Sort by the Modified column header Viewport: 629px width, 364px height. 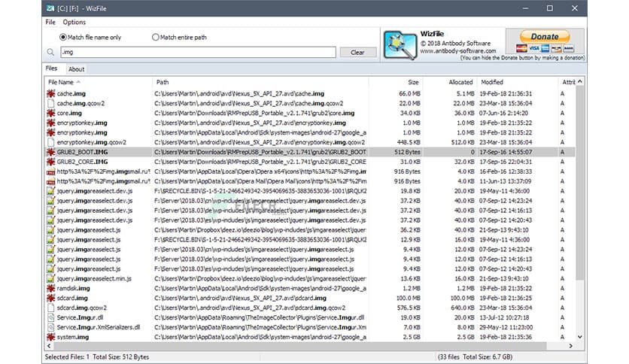coord(517,82)
